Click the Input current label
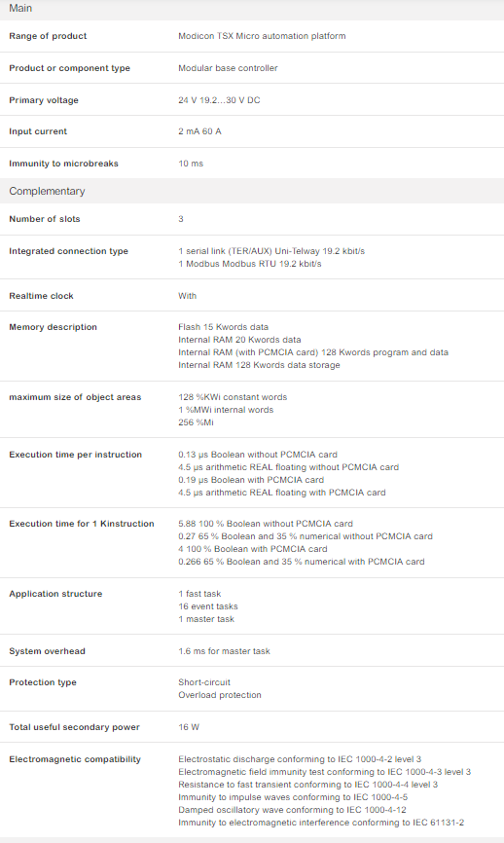This screenshot has width=504, height=843. 38,131
